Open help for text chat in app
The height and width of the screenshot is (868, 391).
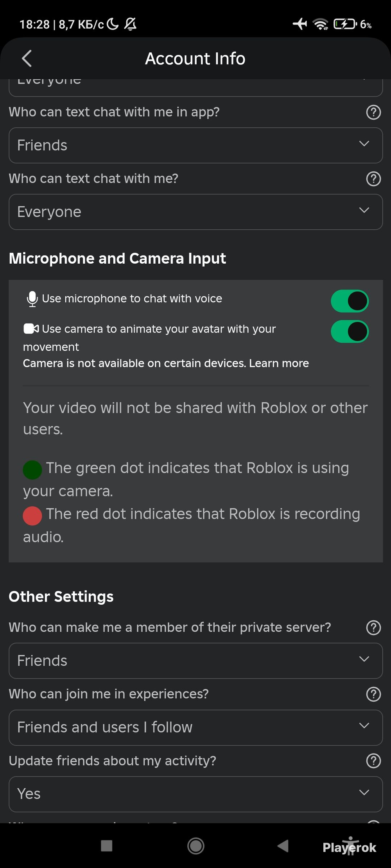[x=373, y=113]
